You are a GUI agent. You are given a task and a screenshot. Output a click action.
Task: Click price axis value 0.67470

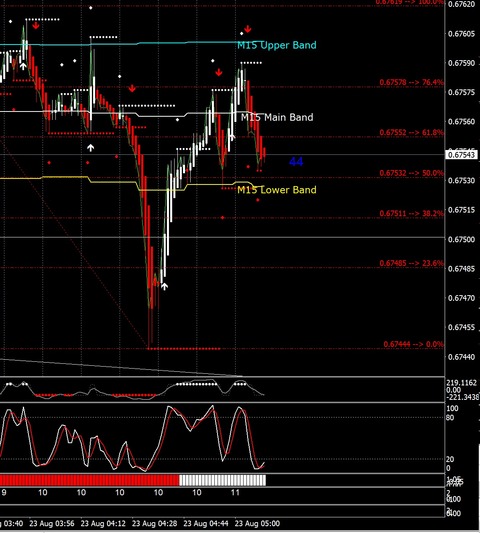tap(461, 298)
